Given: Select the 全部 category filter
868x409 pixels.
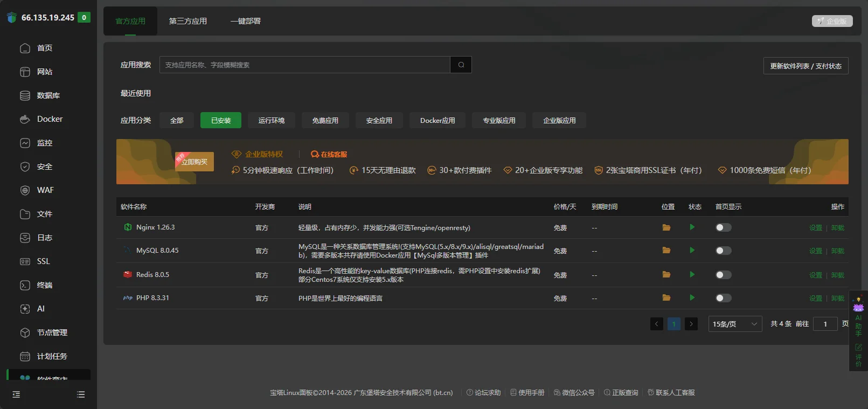Looking at the screenshot, I should (x=177, y=120).
